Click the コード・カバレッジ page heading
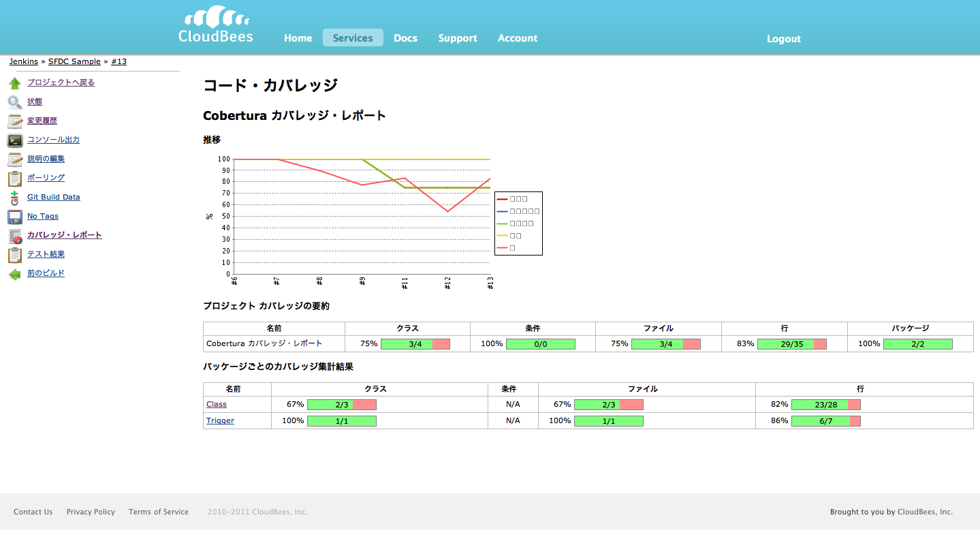Image resolution: width=980 pixels, height=541 pixels. click(270, 86)
